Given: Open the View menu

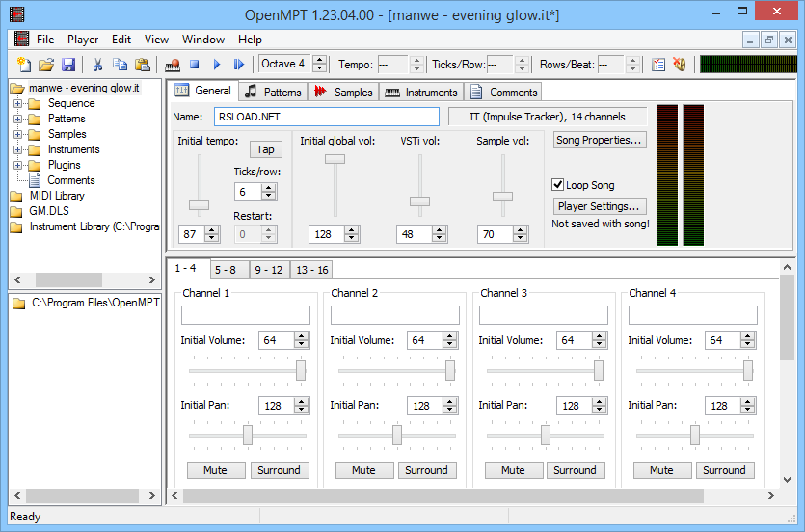Looking at the screenshot, I should (x=156, y=40).
